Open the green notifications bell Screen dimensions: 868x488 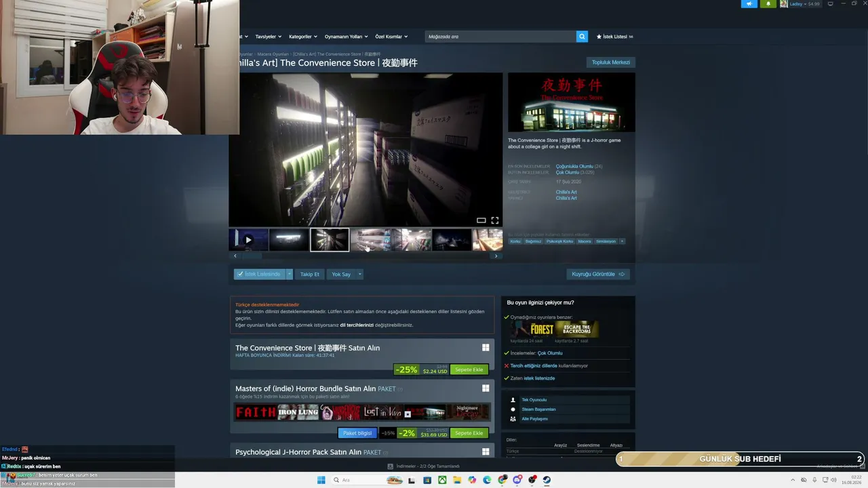pyautogui.click(x=768, y=4)
